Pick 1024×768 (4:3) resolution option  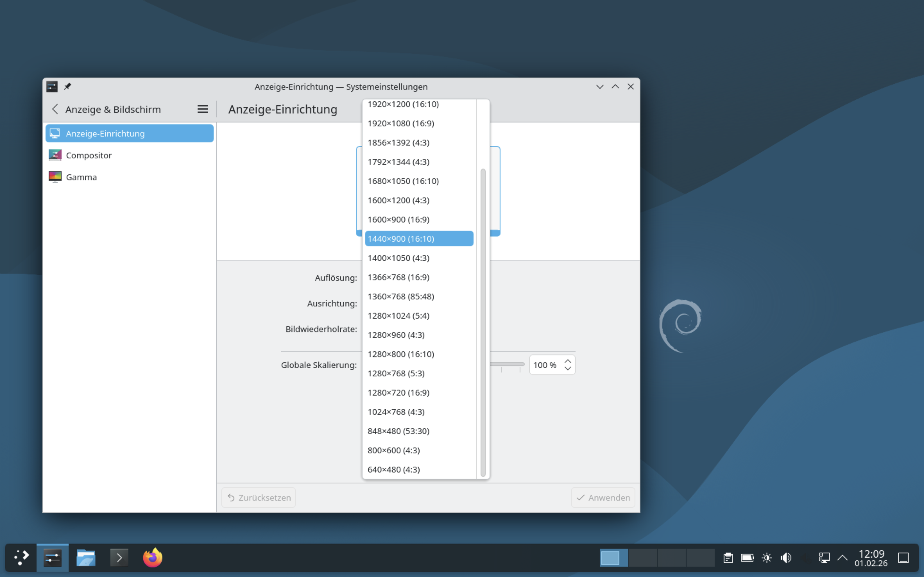[396, 412]
